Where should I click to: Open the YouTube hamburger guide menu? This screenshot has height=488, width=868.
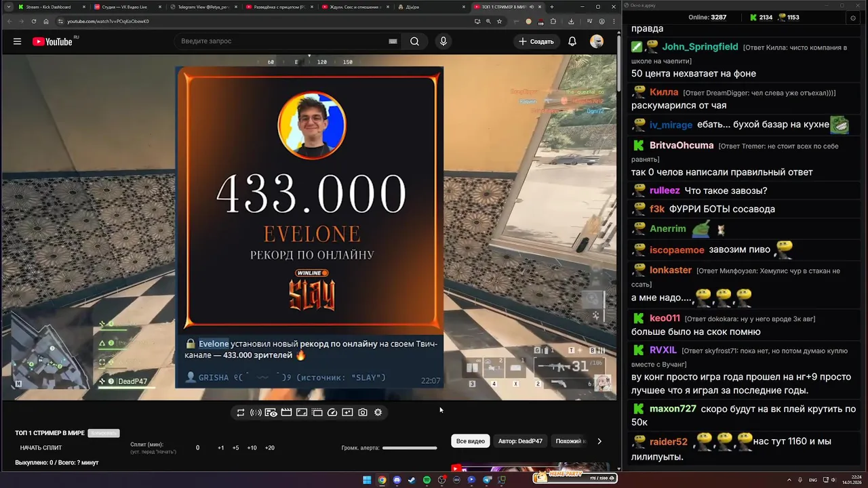pos(17,41)
